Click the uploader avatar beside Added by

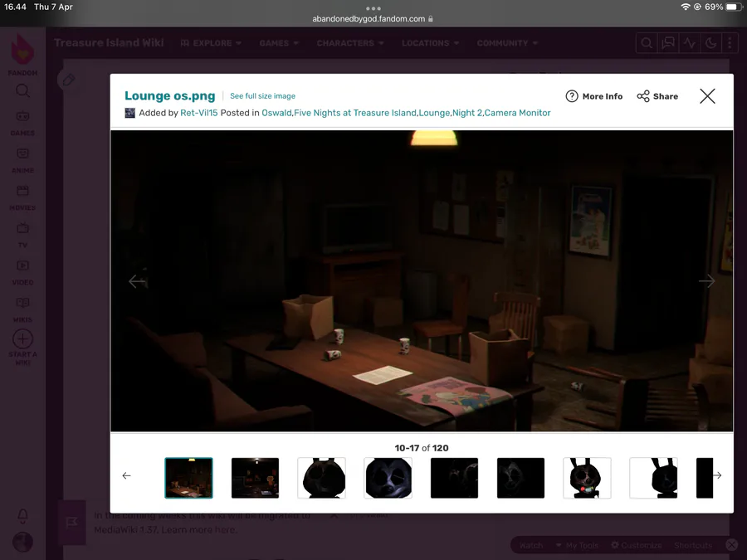(129, 113)
